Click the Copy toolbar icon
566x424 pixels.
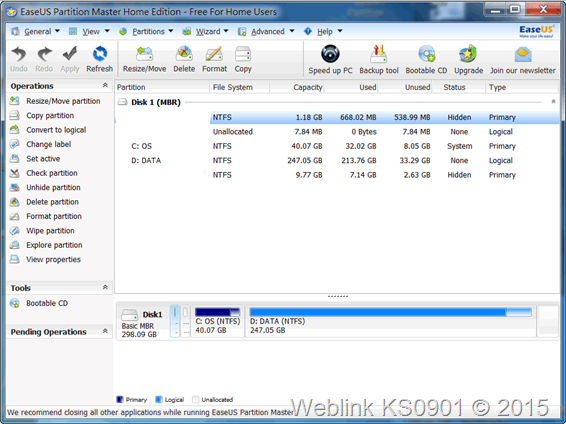tap(243, 60)
